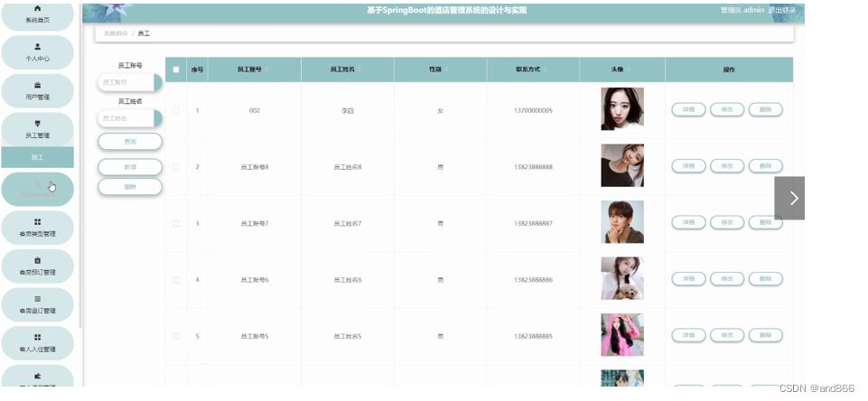Sort by 性别 column sort icon
This screenshot has height=401, width=868.
click(446, 70)
